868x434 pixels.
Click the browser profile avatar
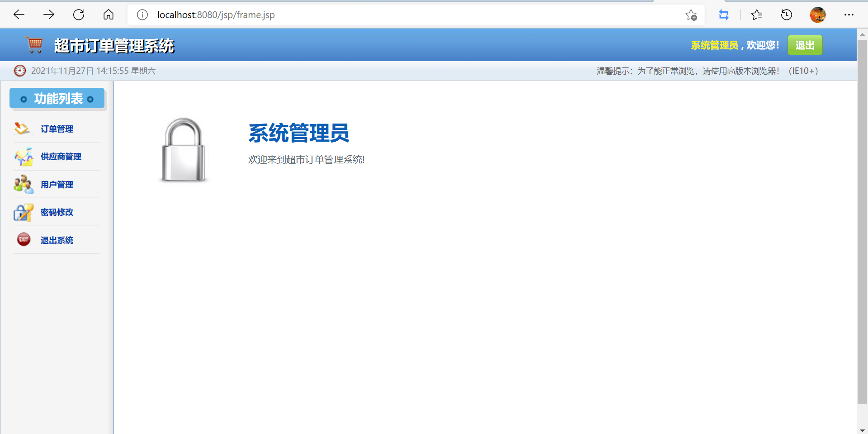(x=818, y=14)
